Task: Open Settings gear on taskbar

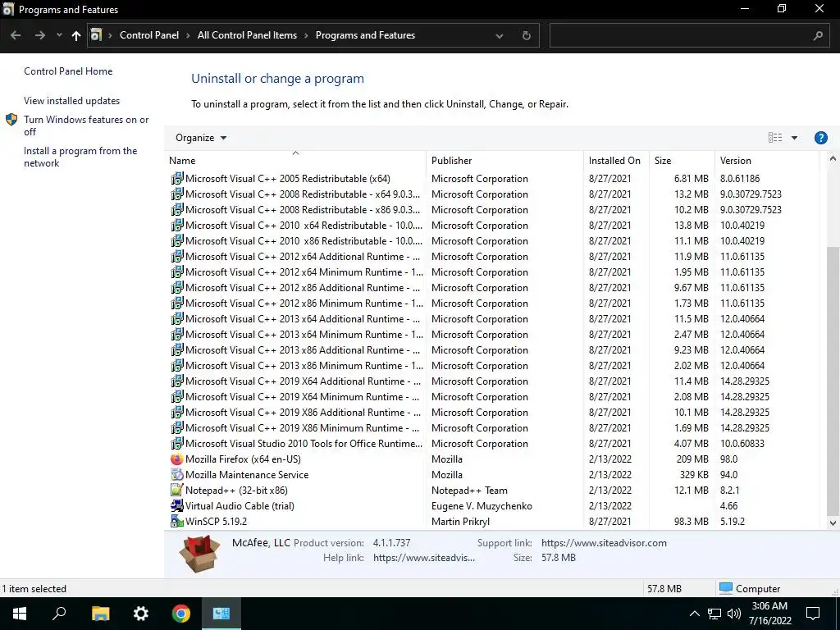Action: [140, 614]
